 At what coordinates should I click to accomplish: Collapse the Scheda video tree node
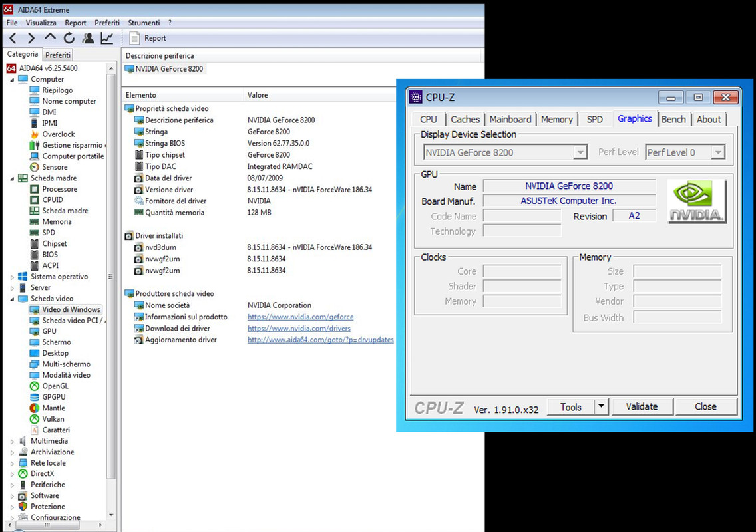(x=12, y=299)
